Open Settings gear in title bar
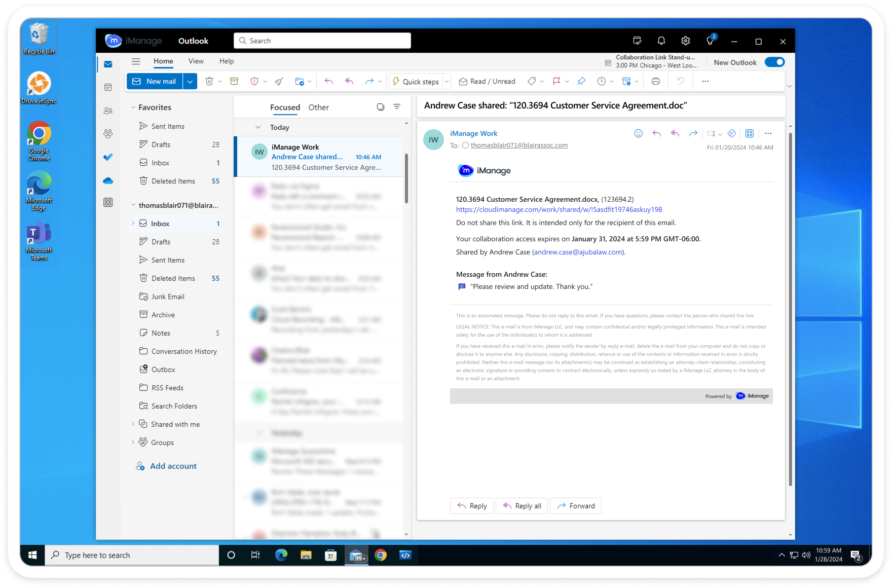Image resolution: width=892 pixels, height=588 pixels. (686, 41)
